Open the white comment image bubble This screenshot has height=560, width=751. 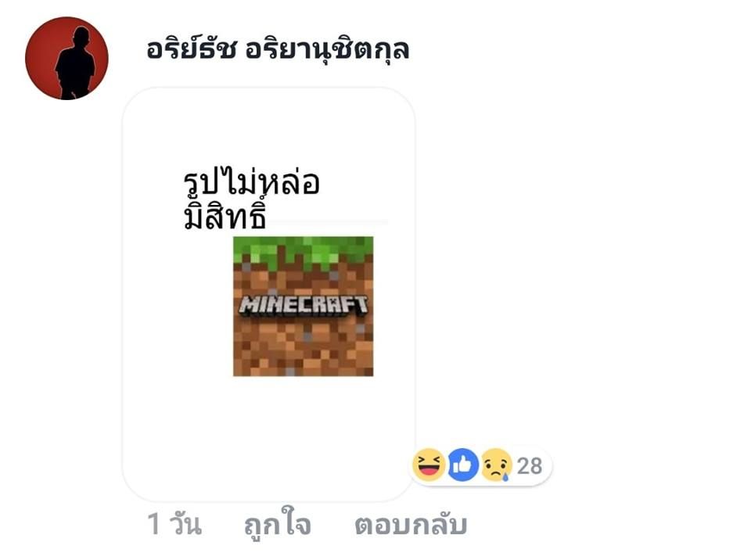tap(268, 294)
